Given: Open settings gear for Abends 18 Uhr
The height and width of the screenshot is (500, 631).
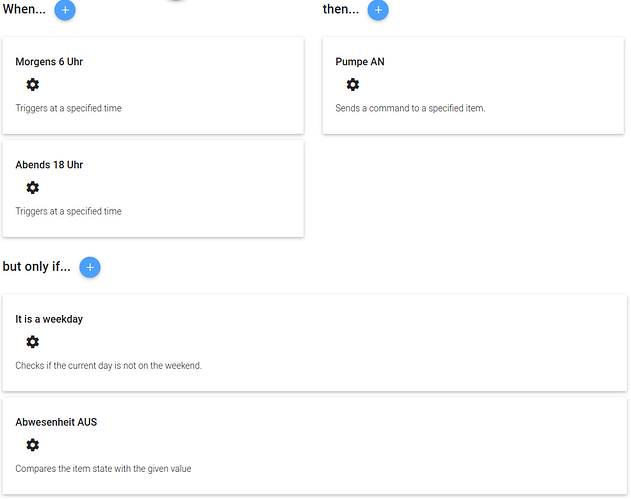Looking at the screenshot, I should point(32,188).
